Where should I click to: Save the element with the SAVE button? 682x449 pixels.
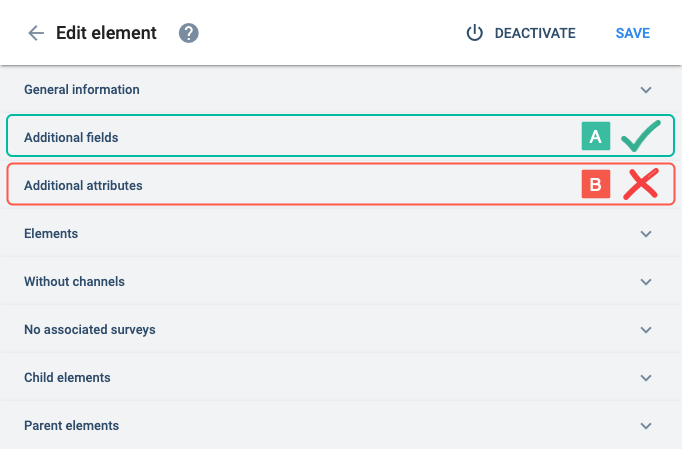(633, 33)
